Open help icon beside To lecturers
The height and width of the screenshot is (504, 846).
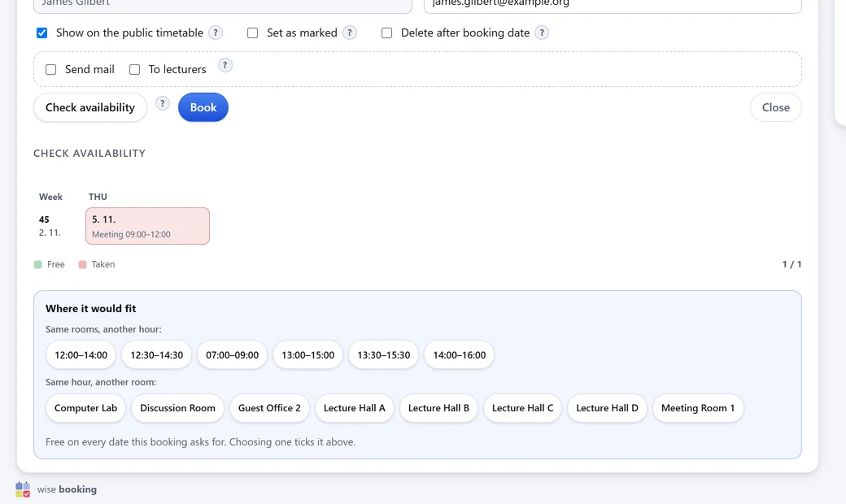point(225,65)
